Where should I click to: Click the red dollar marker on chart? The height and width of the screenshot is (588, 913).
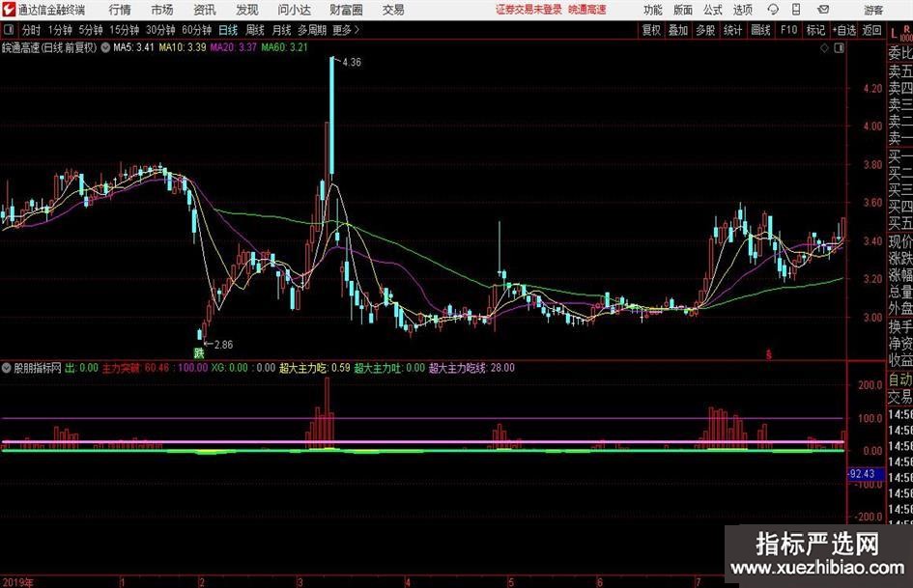coord(769,353)
